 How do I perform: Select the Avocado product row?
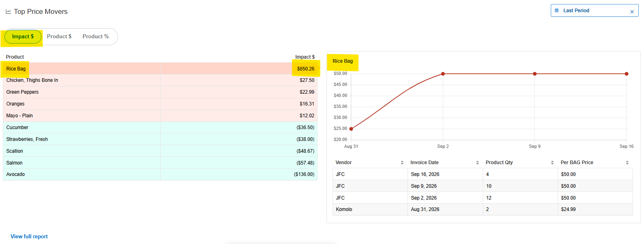(160, 174)
